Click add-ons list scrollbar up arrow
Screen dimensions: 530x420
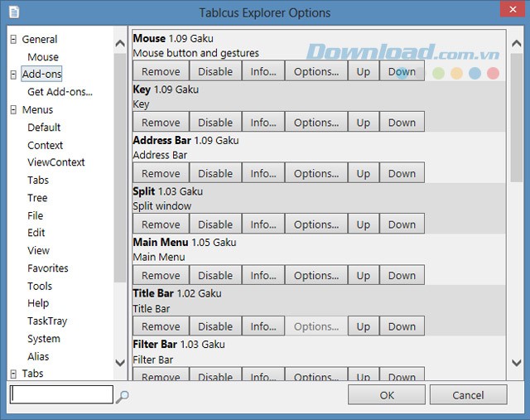[x=517, y=38]
